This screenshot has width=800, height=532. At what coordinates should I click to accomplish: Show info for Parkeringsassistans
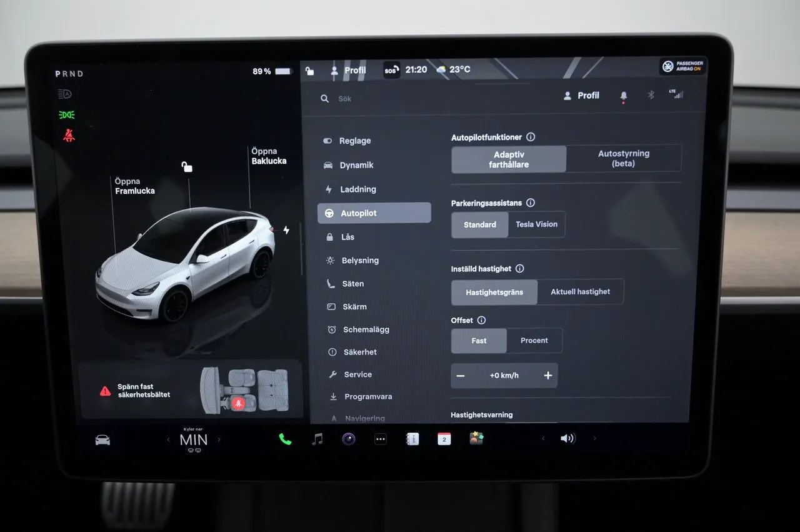click(531, 203)
